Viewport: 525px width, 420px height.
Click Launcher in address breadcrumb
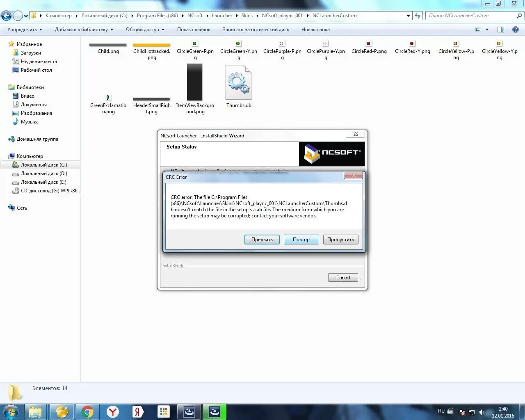(x=222, y=16)
